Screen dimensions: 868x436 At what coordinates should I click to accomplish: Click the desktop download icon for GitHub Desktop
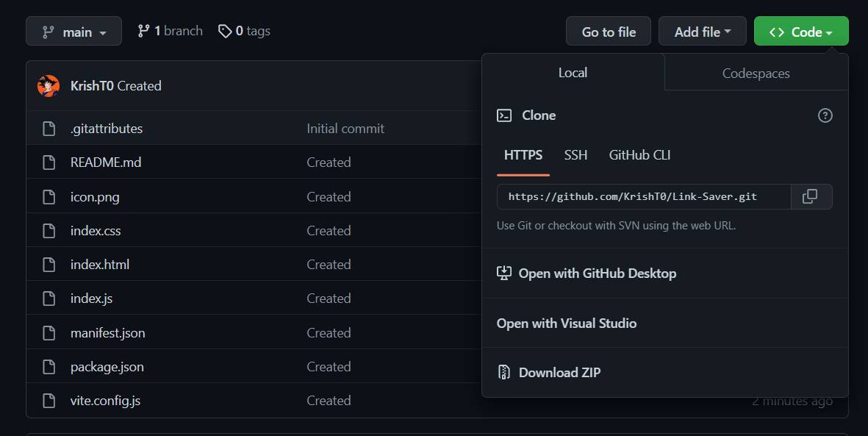(x=503, y=273)
